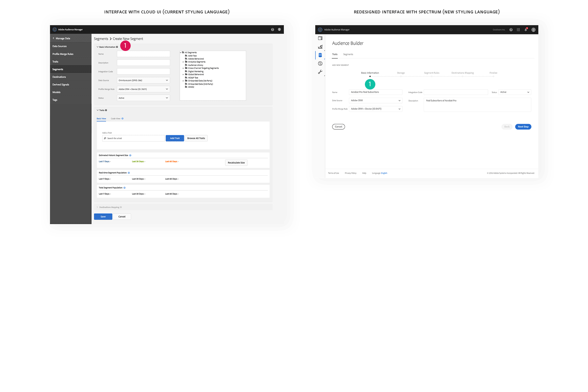The width and height of the screenshot is (588, 392).
Task: Click the blue database icon in Spectrum sidebar
Action: pyautogui.click(x=320, y=55)
